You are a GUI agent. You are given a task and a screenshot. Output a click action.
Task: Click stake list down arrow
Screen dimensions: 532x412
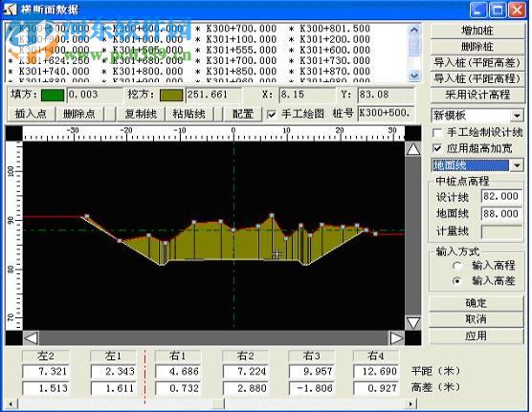(x=414, y=76)
